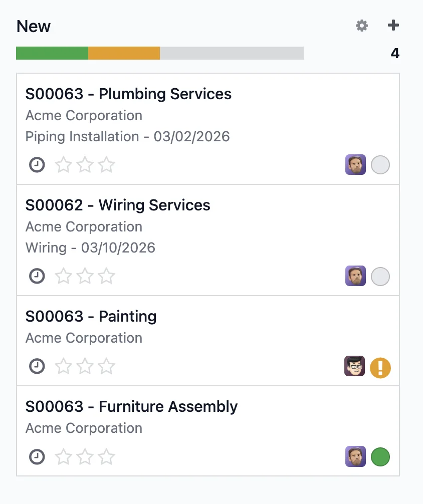Click assignee avatar on Plumbing Services card
The width and height of the screenshot is (423, 504).
pos(355,164)
